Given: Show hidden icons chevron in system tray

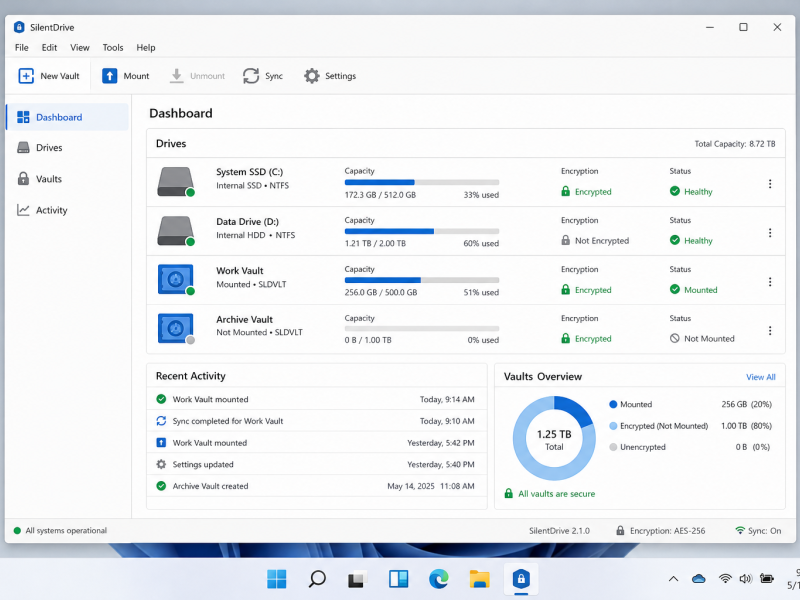Looking at the screenshot, I should click(x=673, y=579).
